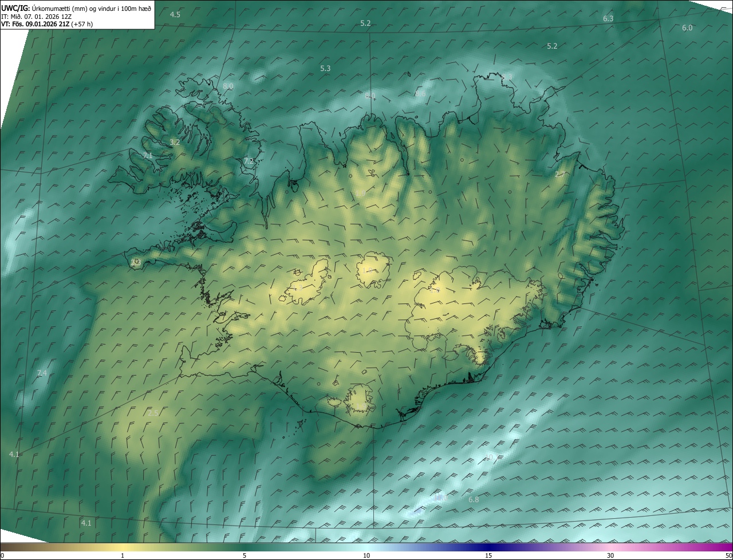Click the 2.5 value in the southwest
This screenshot has width=733, height=560.
[153, 413]
